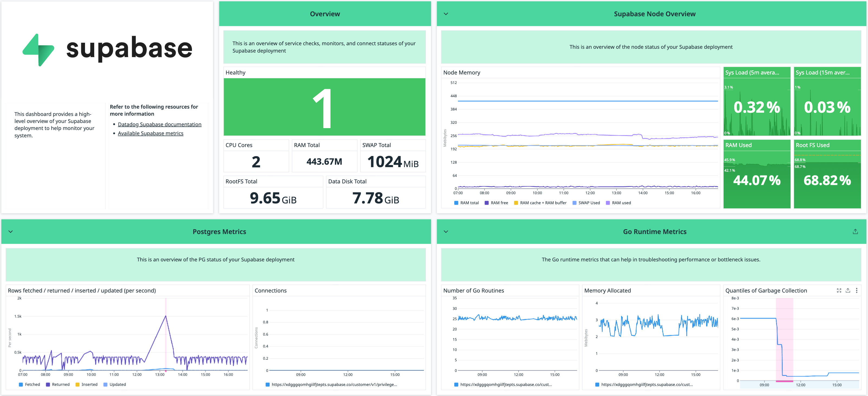Screen dimensions: 868x396
Task: Click the fullscreen expand icon on Quantiles of Garbage Collection
Action: pyautogui.click(x=839, y=290)
